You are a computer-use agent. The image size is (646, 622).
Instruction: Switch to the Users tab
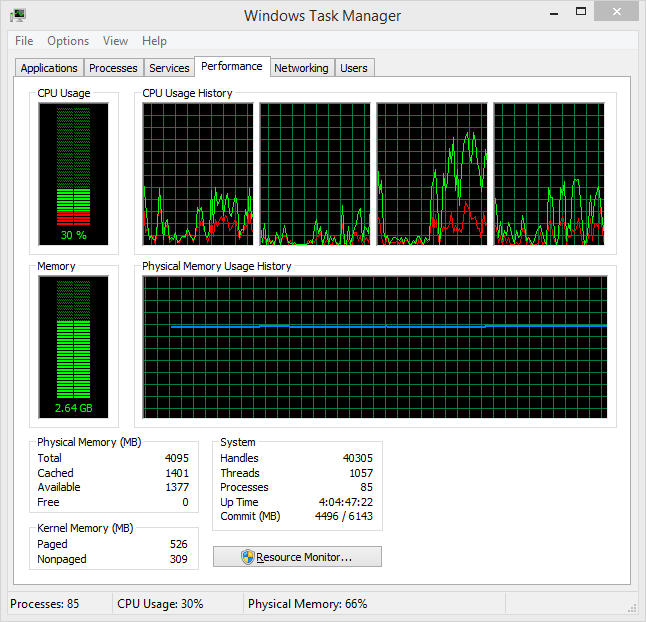pos(354,68)
